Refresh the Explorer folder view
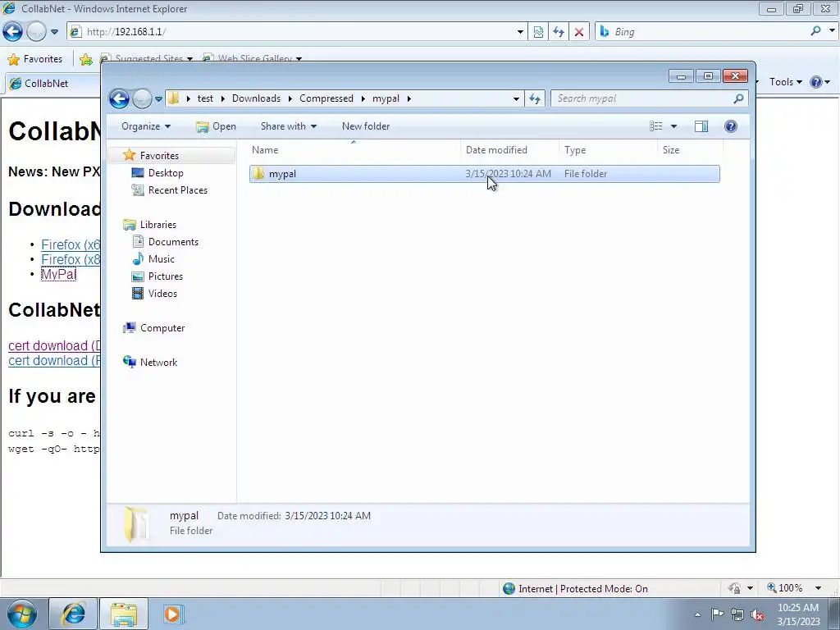The image size is (840, 630). pos(535,98)
